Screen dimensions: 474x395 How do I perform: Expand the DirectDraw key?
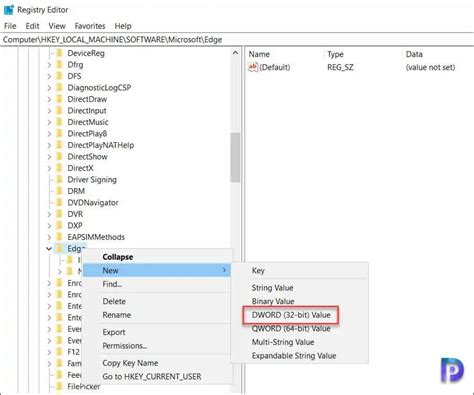pyautogui.click(x=49, y=99)
